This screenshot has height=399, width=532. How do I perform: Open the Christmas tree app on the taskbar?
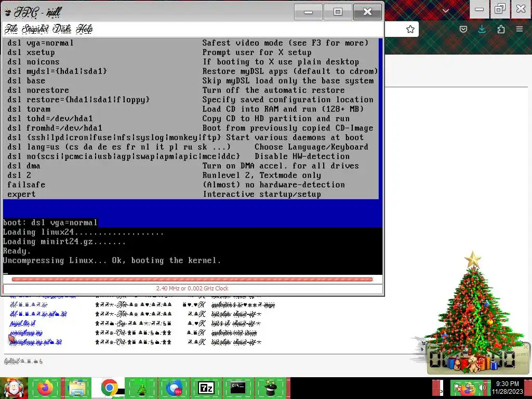(x=141, y=388)
